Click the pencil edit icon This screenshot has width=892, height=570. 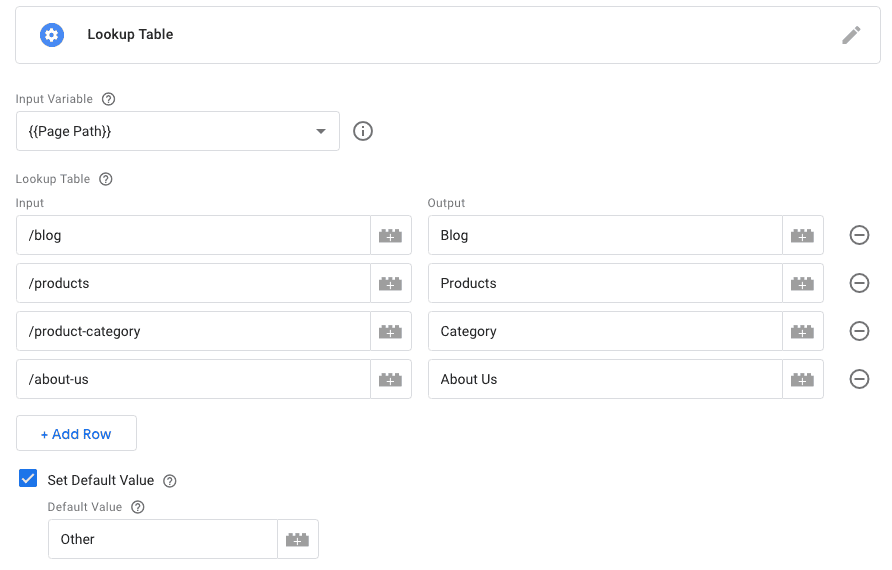[x=851, y=35]
